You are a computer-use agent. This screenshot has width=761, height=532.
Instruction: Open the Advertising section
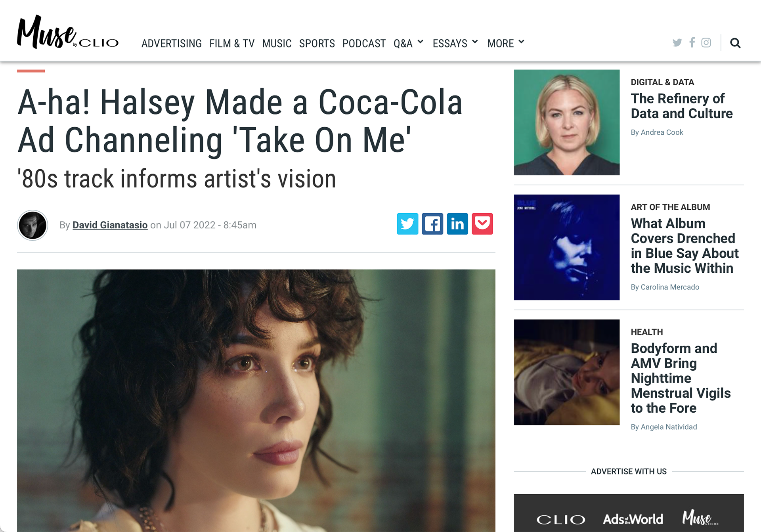point(172,43)
